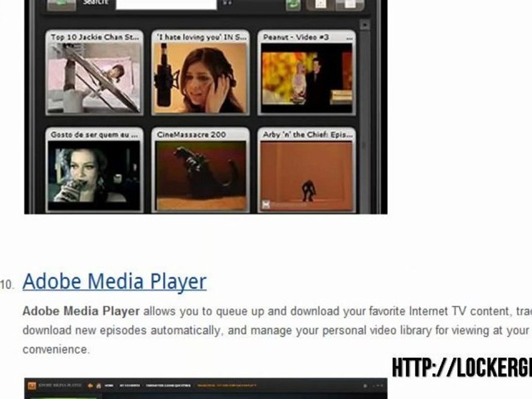Open the Peanut - Video #3 thumbnail
This screenshot has width=532, height=399.
pos(306,78)
